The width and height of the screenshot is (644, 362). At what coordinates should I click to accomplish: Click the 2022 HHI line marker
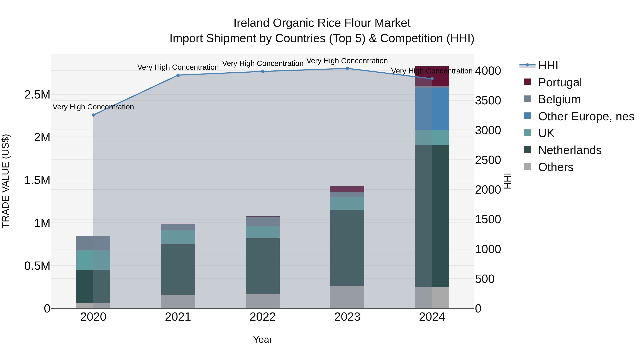[x=262, y=72]
